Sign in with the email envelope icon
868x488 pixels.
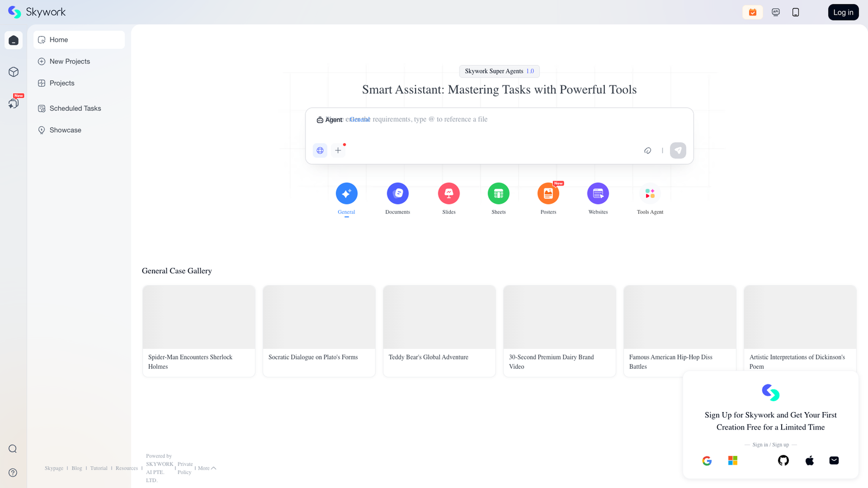click(834, 461)
